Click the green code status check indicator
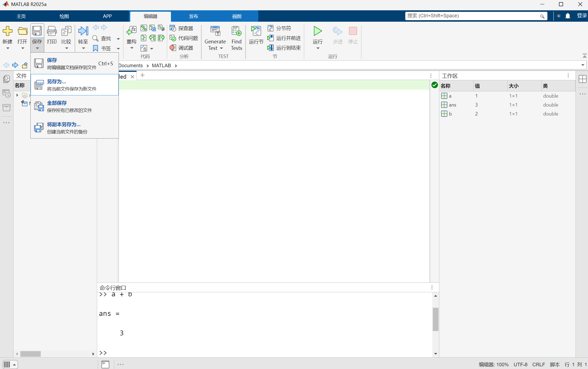The width and height of the screenshot is (588, 369). [434, 85]
